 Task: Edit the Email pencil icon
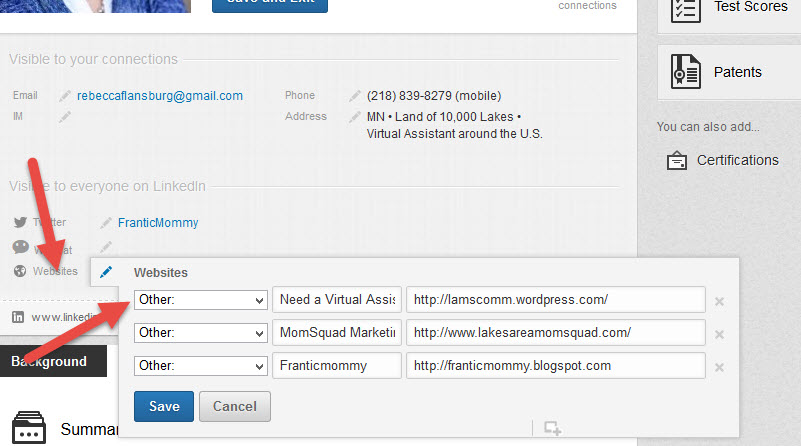tap(64, 96)
